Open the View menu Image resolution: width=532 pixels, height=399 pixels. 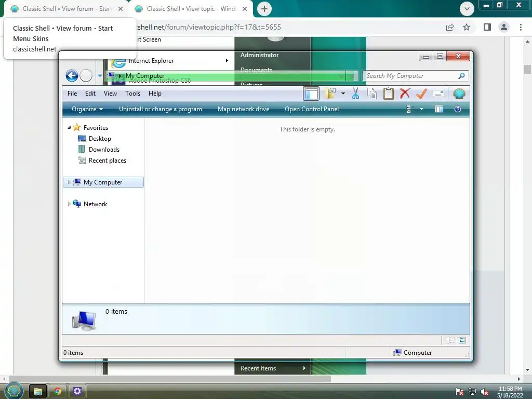click(x=110, y=94)
